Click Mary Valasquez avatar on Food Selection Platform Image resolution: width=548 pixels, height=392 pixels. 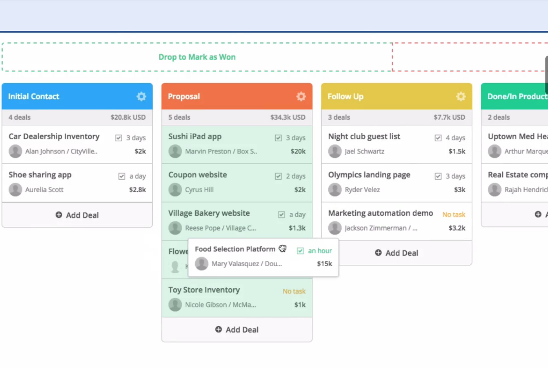pos(202,264)
